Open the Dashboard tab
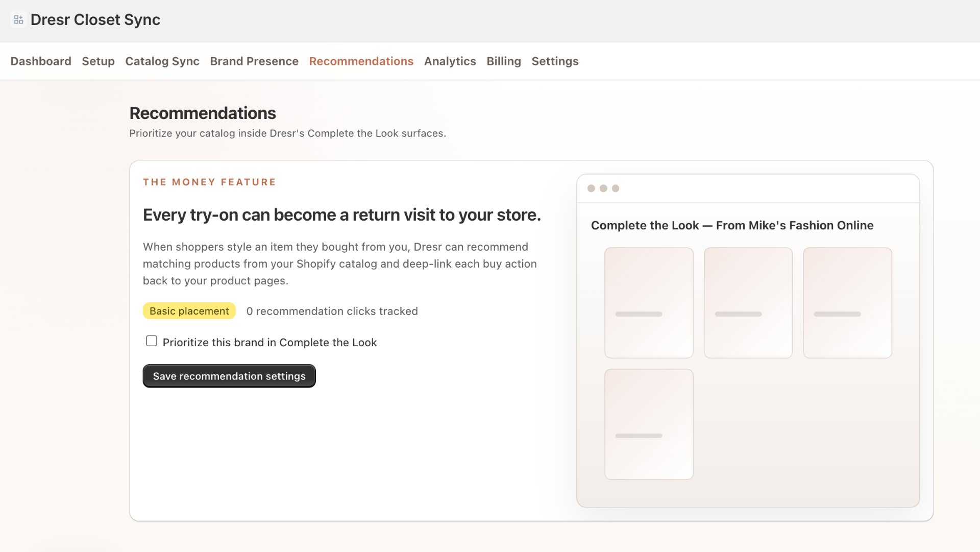The width and height of the screenshot is (980, 552). point(41,61)
